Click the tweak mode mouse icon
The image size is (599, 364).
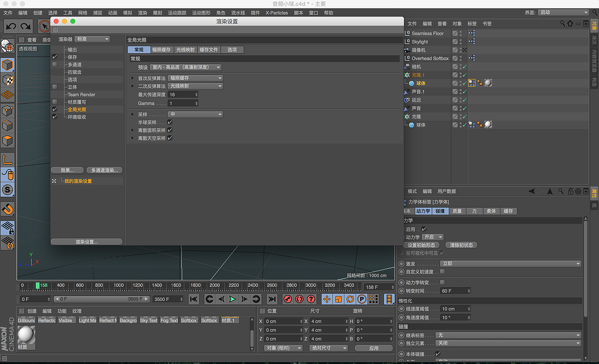coord(7,175)
